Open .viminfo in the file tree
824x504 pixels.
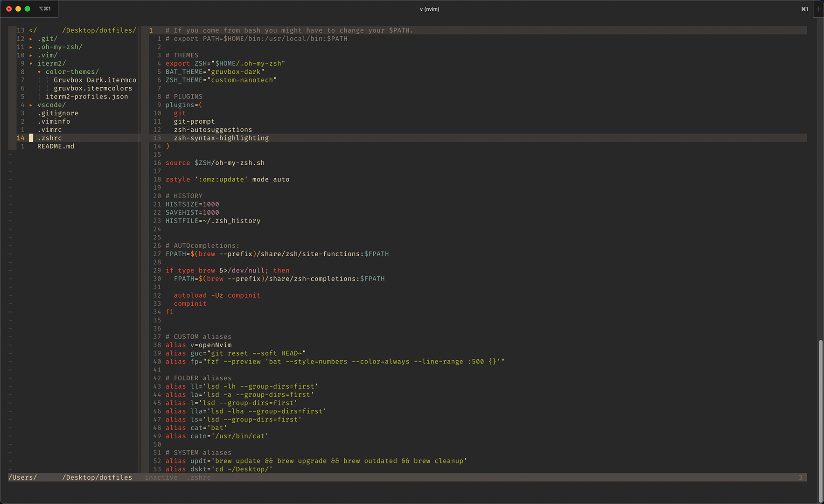point(54,121)
